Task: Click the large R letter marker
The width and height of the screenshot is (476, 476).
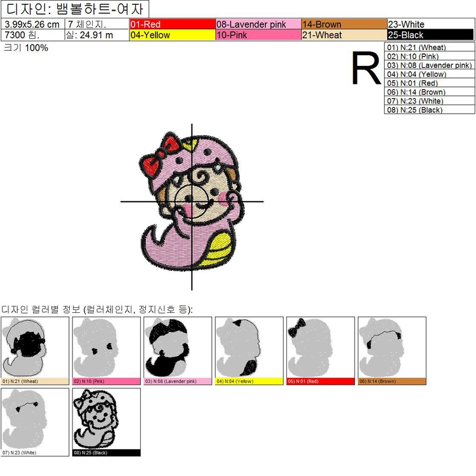Action: (366, 69)
